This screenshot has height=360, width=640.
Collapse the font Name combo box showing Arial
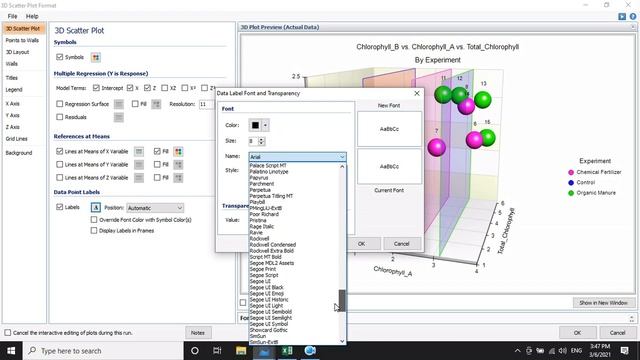coord(298,157)
